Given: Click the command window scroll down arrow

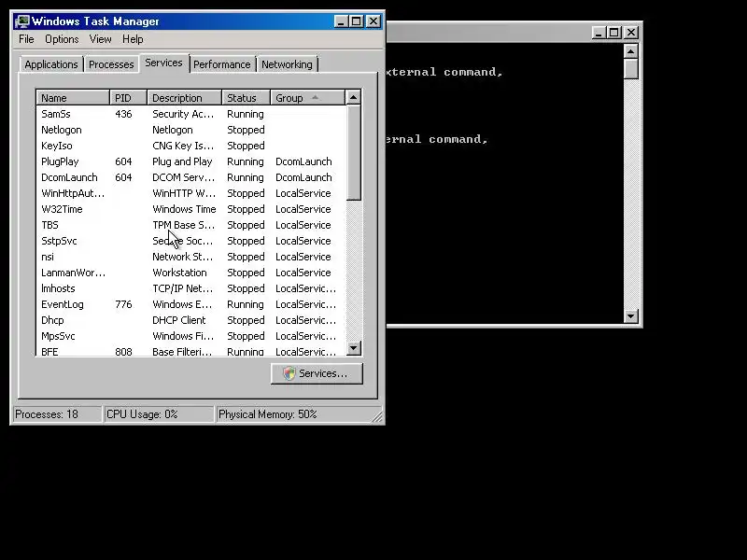Looking at the screenshot, I should click(x=631, y=315).
